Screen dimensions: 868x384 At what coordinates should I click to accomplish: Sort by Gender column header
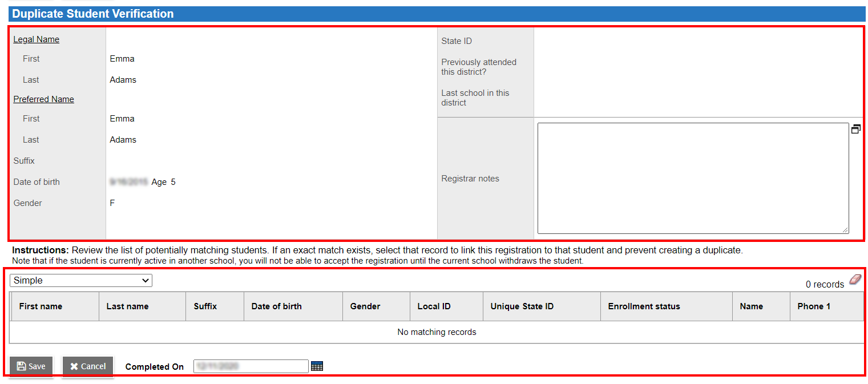(x=365, y=306)
